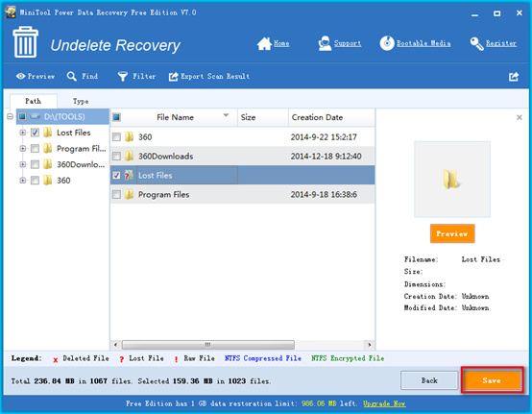The width and height of the screenshot is (532, 414).
Task: Click the Back button
Action: (x=429, y=380)
